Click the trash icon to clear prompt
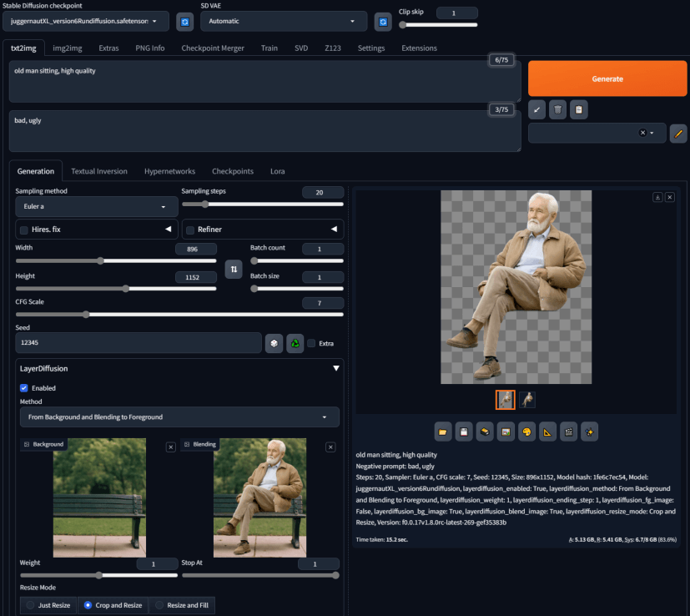This screenshot has width=690, height=616. point(558,109)
